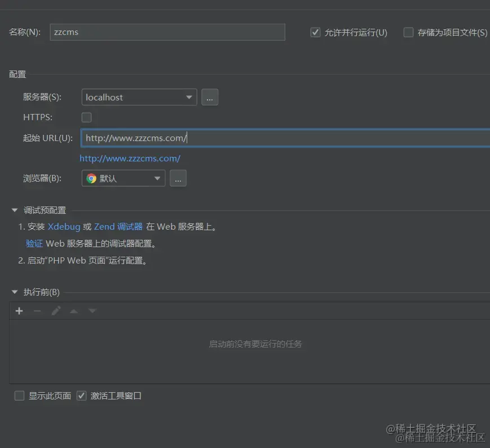Open the Xdebug link
Viewport: 490px width, 448px height.
[64, 226]
